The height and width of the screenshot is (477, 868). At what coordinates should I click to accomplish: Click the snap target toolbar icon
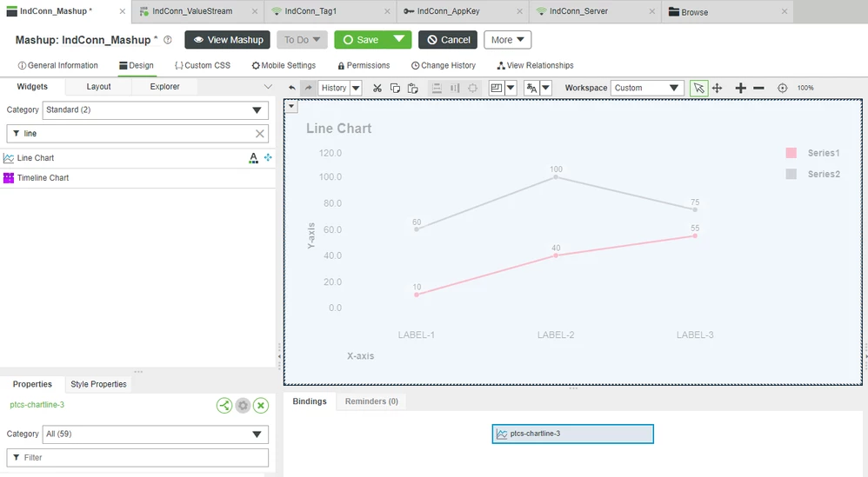point(473,88)
